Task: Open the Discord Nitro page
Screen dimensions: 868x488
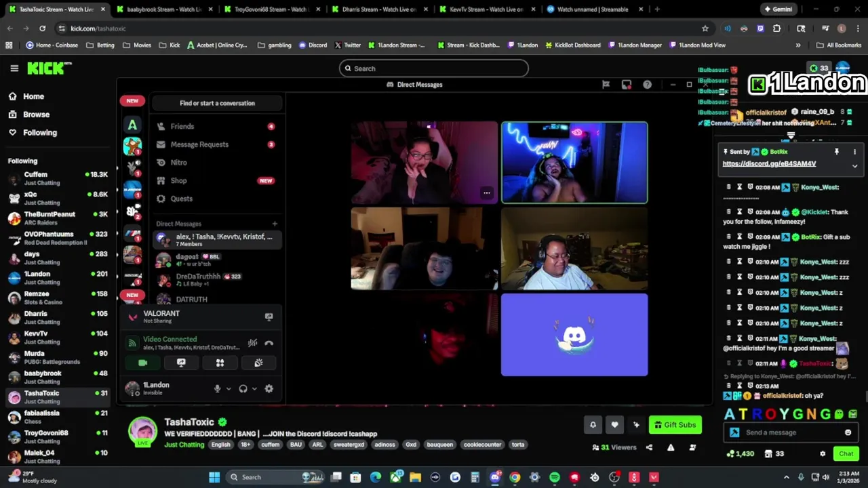Action: (216, 163)
